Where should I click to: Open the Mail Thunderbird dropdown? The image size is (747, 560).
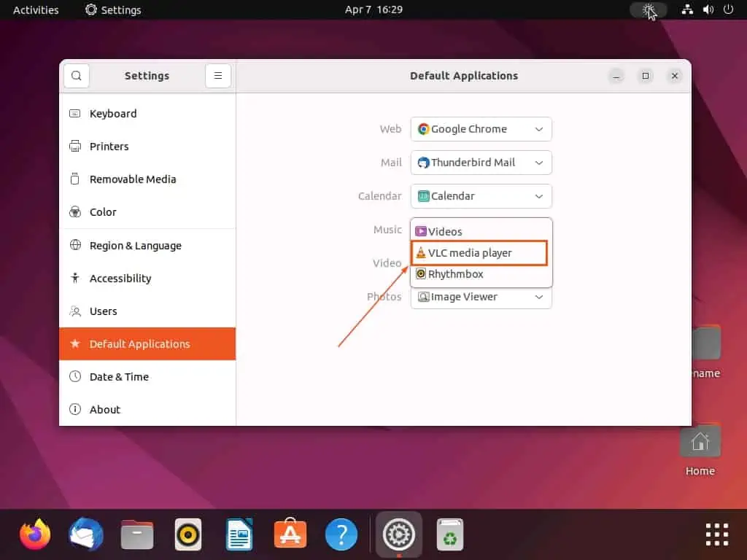click(x=481, y=163)
